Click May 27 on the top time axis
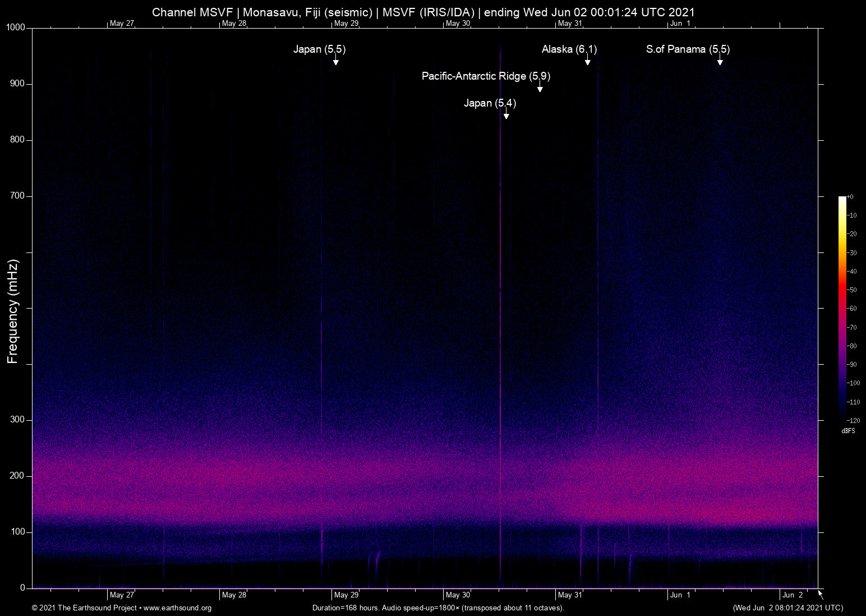The width and height of the screenshot is (866, 616). point(122,24)
